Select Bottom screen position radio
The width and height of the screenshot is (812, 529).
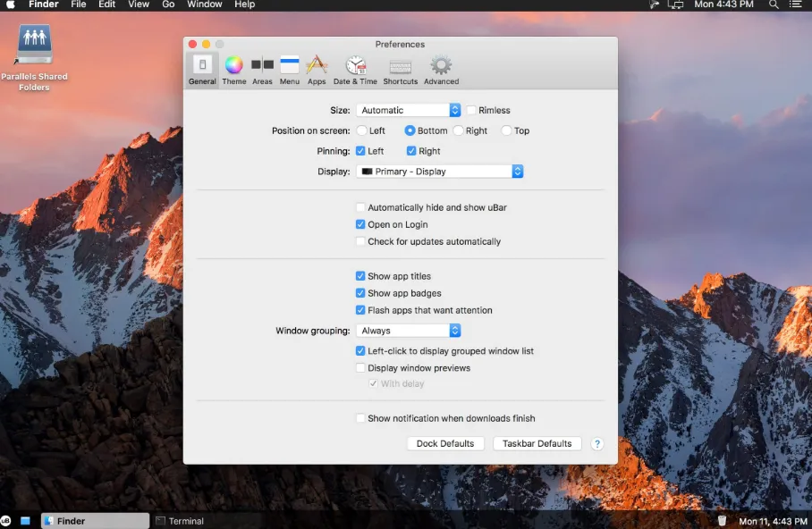tap(410, 130)
